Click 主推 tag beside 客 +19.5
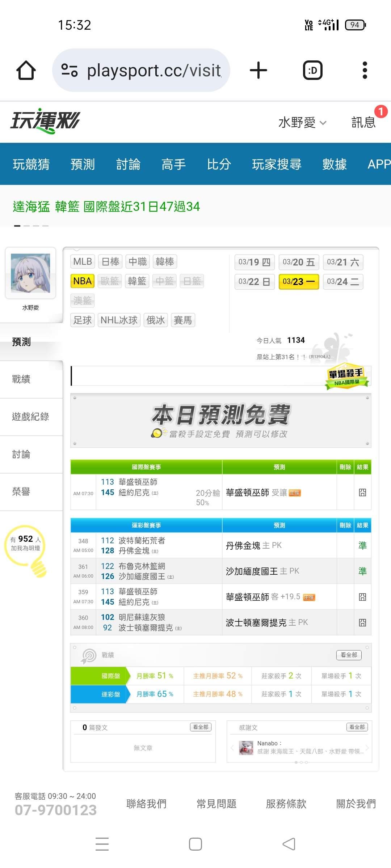391x868 pixels. (309, 597)
